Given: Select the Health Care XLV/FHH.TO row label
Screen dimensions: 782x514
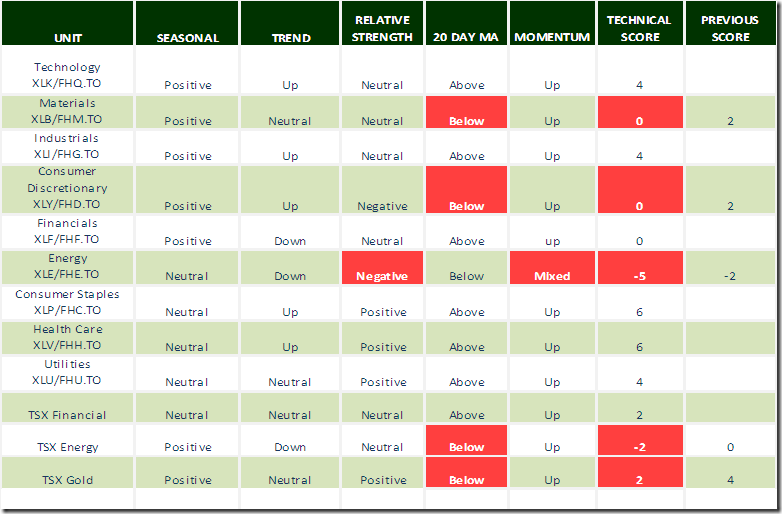Looking at the screenshot, I should [x=66, y=337].
